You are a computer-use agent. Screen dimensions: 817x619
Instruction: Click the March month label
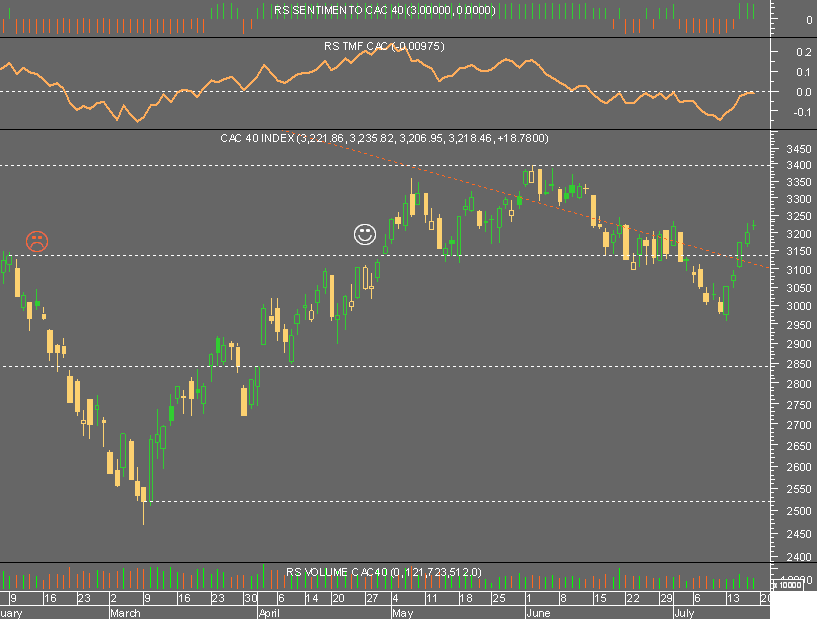126,613
